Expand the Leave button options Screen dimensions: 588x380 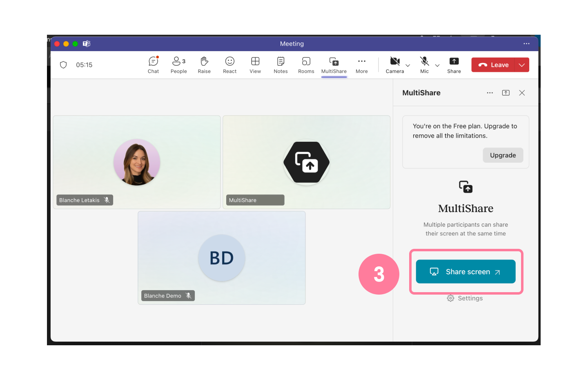[521, 65]
